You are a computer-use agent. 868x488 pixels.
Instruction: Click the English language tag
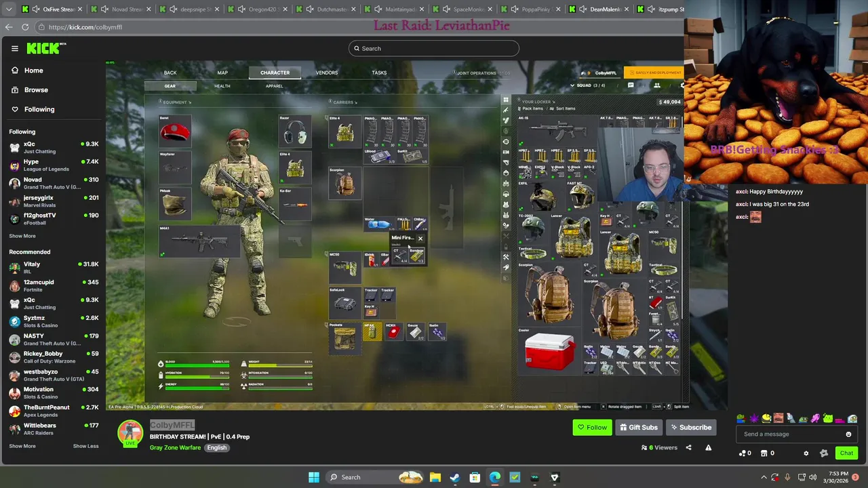click(217, 447)
